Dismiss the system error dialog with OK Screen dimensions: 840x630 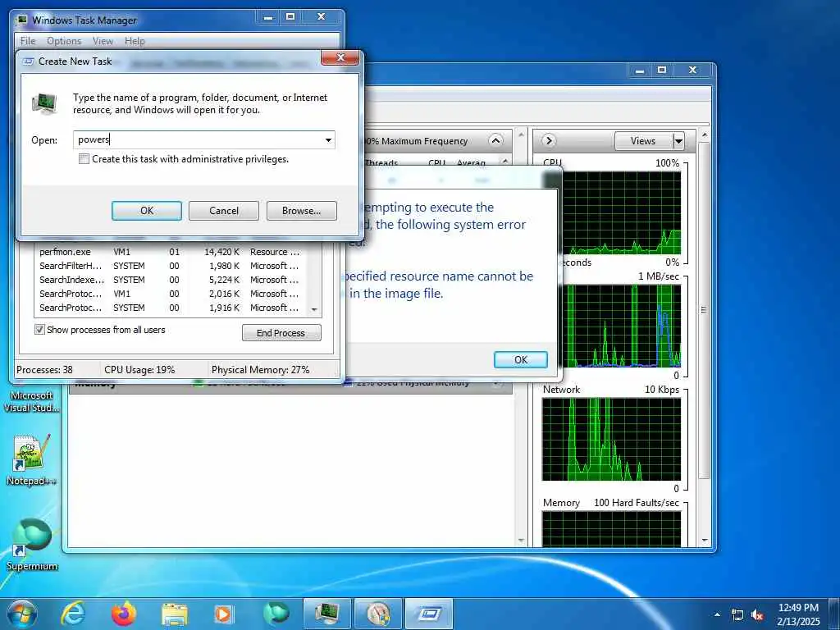[x=521, y=359]
